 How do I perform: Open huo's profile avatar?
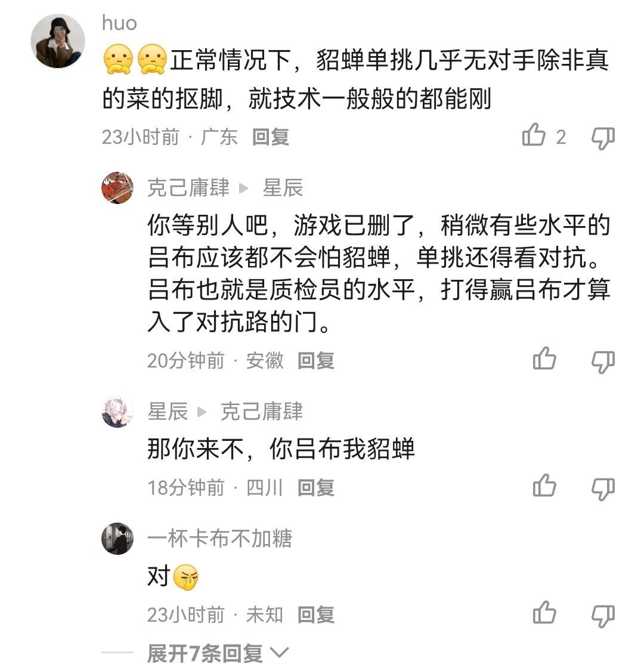pos(58,41)
